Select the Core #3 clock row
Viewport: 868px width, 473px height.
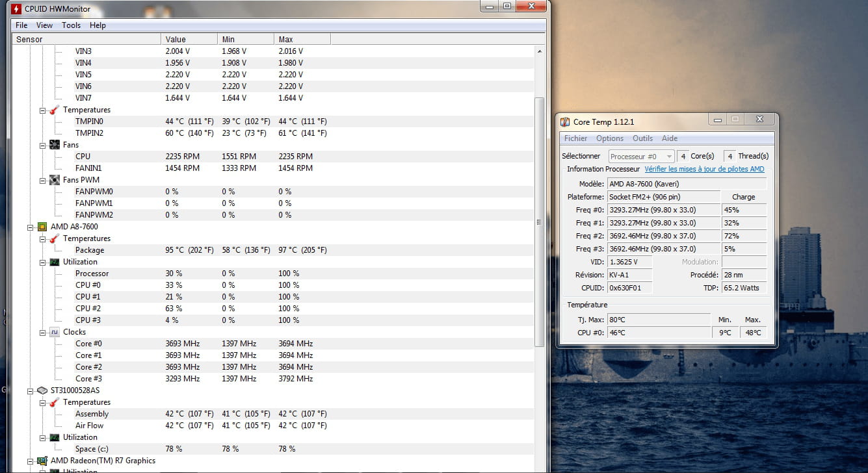coord(273,379)
